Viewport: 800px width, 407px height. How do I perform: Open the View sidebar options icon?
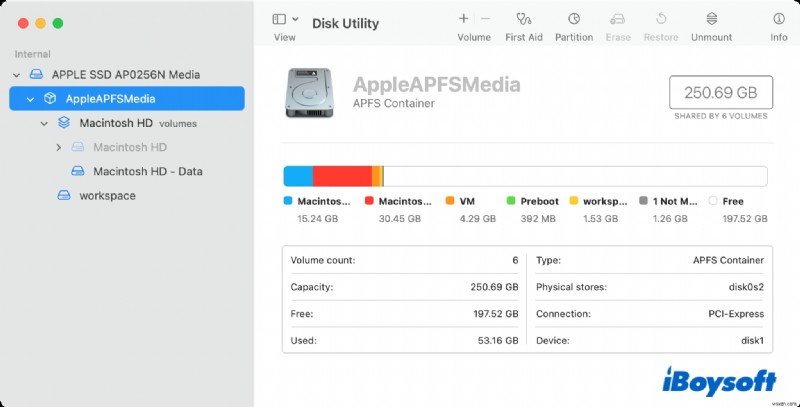pyautogui.click(x=279, y=19)
